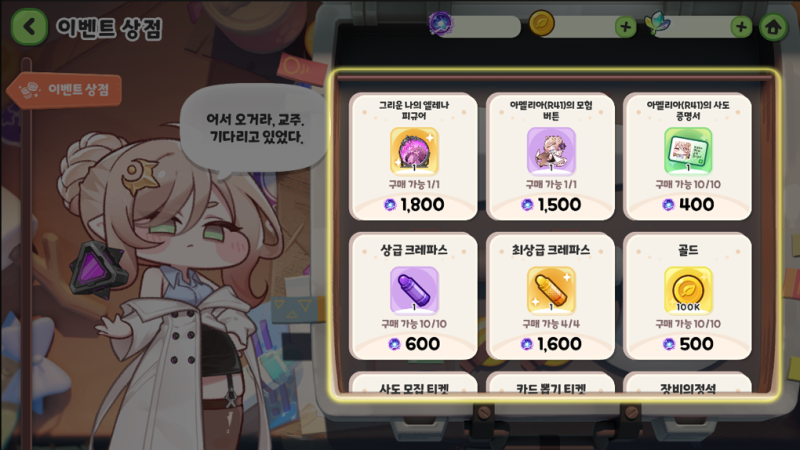Viewport: 800px width, 450px height.
Task: Open the 사도 모집 티켓 item
Action: [413, 383]
